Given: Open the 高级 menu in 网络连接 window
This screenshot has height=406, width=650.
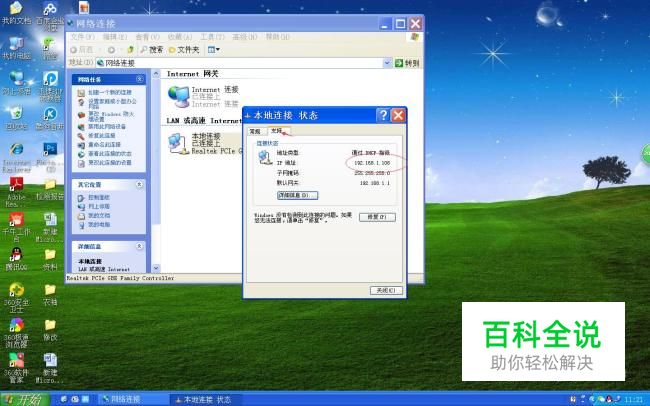Looking at the screenshot, I should (x=245, y=37).
